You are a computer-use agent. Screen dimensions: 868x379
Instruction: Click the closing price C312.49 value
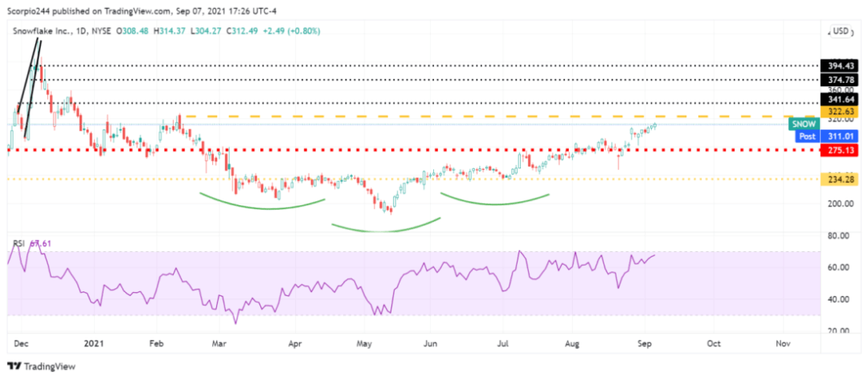242,31
